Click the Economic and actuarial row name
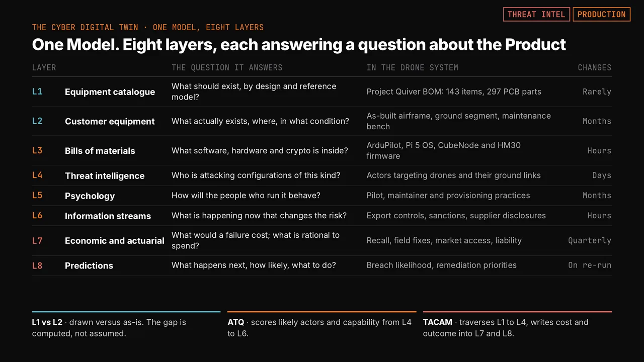The image size is (644, 362). (115, 241)
